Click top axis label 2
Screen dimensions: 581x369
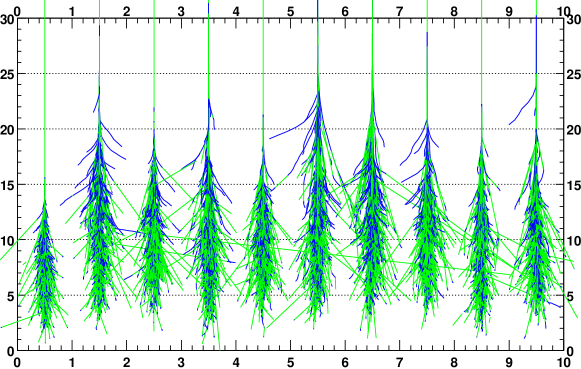coord(126,12)
